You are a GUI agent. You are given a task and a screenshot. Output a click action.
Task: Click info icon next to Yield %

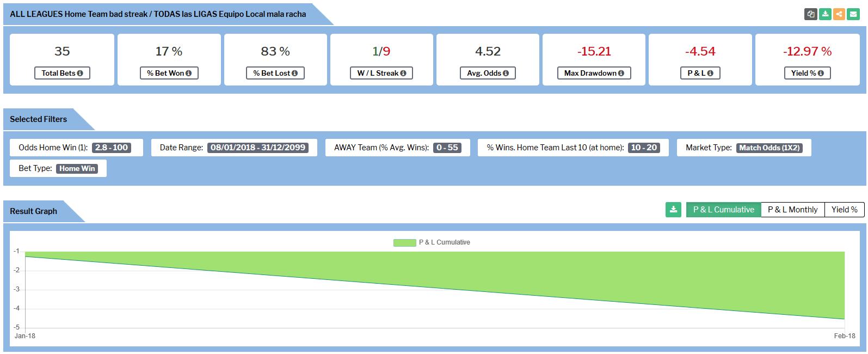pos(821,74)
